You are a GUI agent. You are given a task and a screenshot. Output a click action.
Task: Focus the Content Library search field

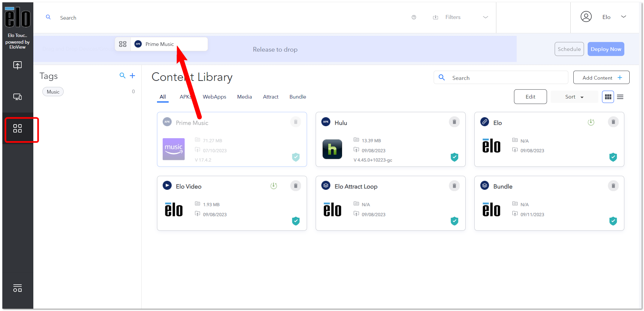point(501,78)
